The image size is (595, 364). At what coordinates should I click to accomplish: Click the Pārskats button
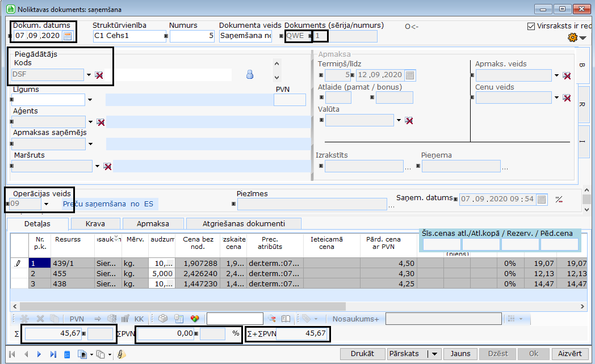click(x=404, y=354)
